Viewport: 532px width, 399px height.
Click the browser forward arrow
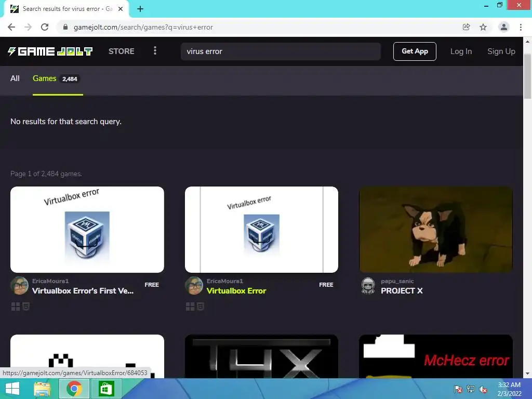[28, 27]
